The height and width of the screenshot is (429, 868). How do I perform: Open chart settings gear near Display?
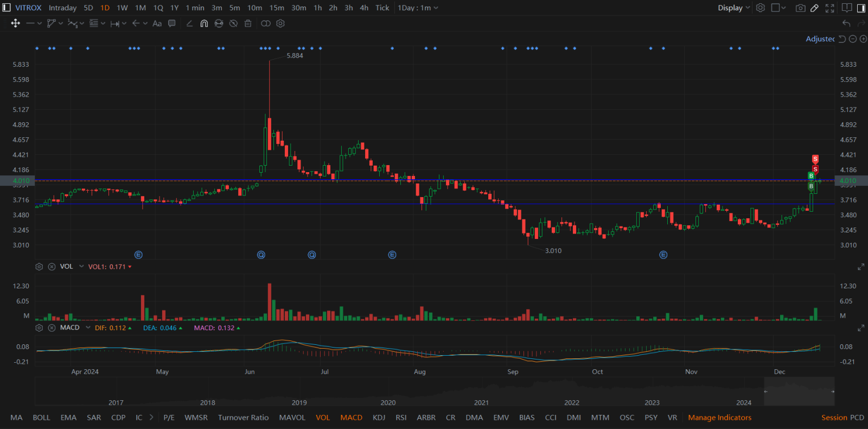(x=761, y=8)
